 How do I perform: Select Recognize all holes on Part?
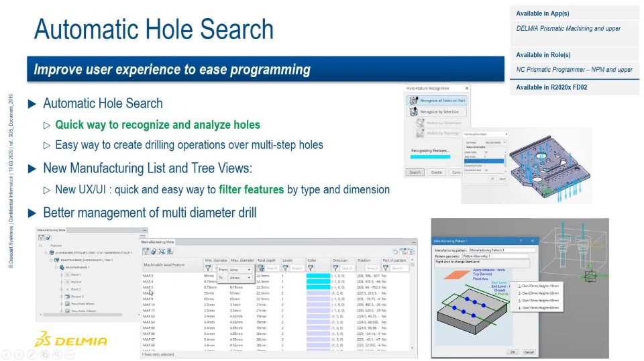pyautogui.click(x=437, y=100)
